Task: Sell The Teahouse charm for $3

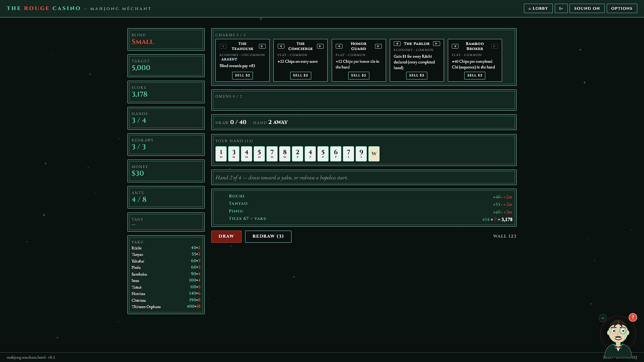Action: [243, 75]
